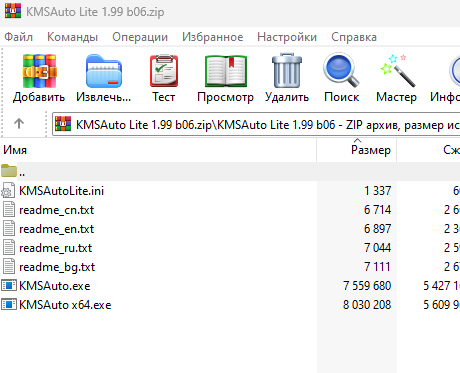
Task: Select the KMSAuto.exe file name
Action: [x=55, y=286]
